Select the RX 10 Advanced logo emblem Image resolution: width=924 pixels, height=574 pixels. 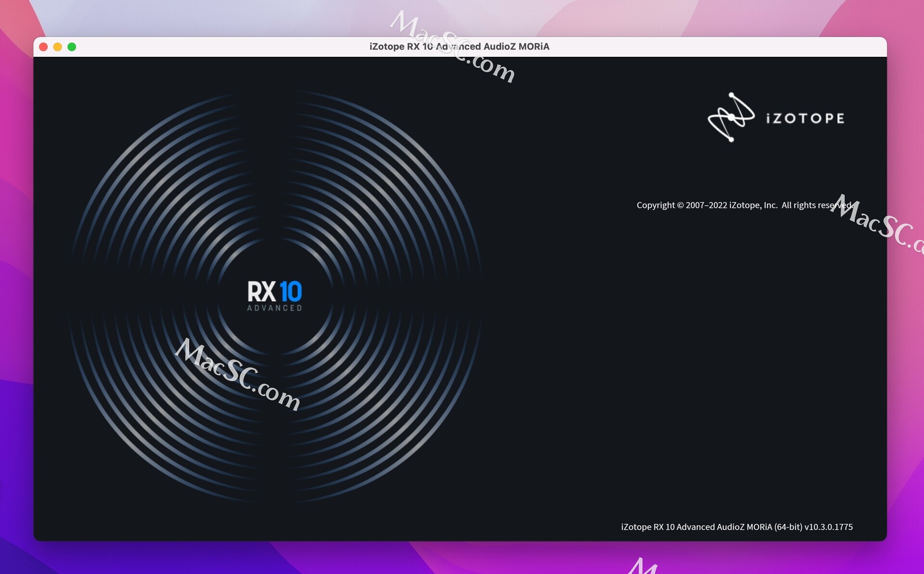(274, 293)
